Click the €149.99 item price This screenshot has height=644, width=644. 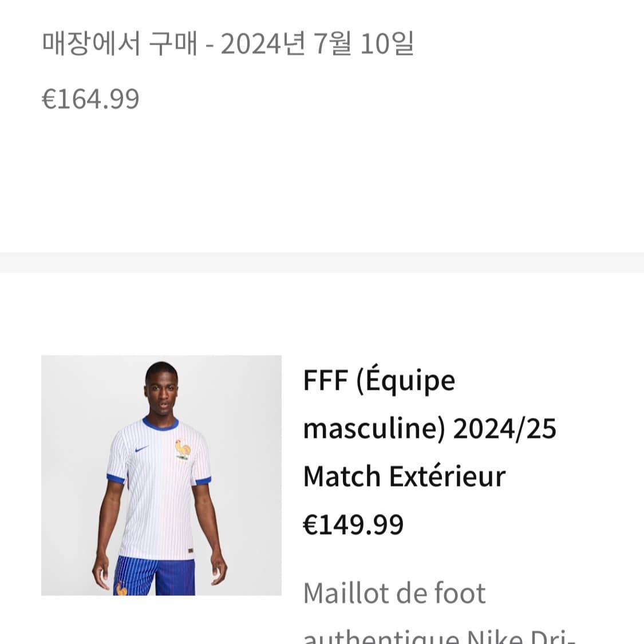(353, 524)
